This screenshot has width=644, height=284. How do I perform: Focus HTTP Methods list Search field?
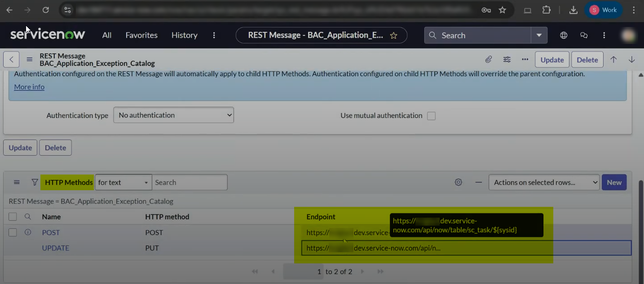coord(190,182)
